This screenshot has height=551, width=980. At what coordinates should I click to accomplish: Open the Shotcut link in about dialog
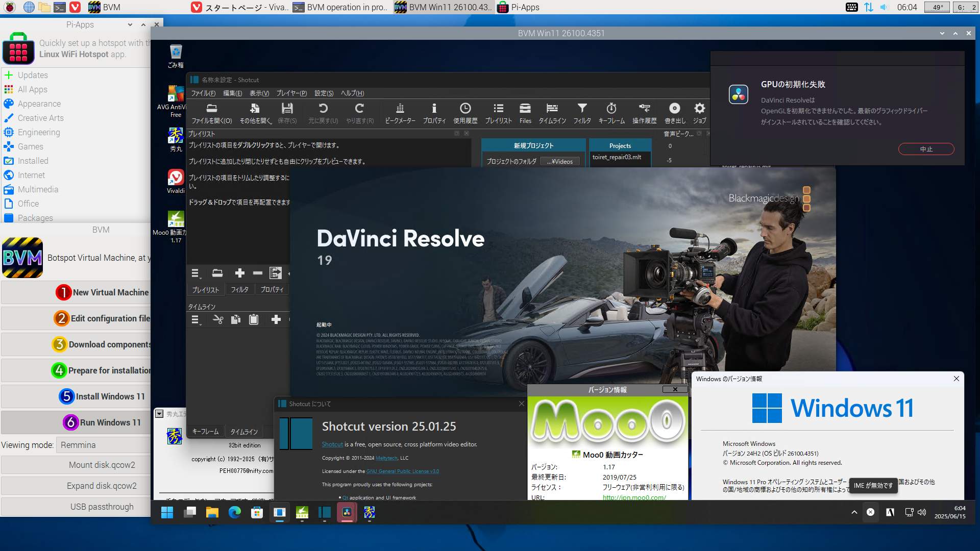[332, 444]
